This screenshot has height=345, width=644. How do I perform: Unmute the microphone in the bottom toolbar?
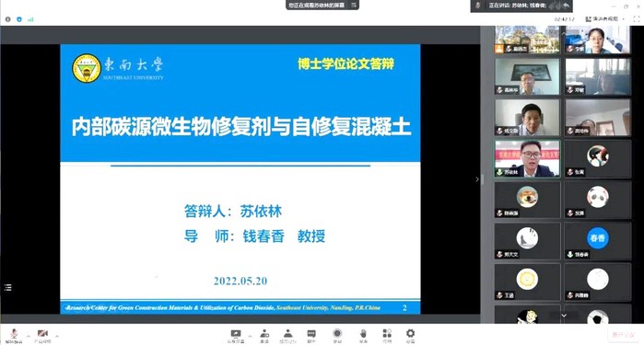tap(14, 335)
